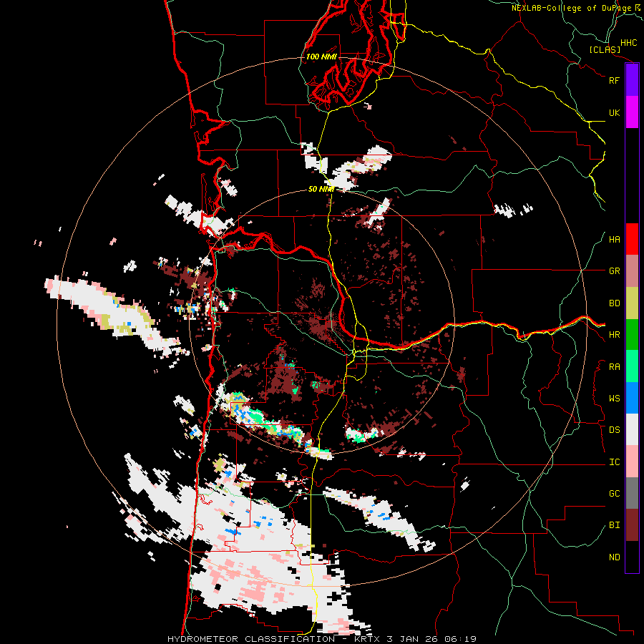Click the RF legend label

click(x=614, y=80)
